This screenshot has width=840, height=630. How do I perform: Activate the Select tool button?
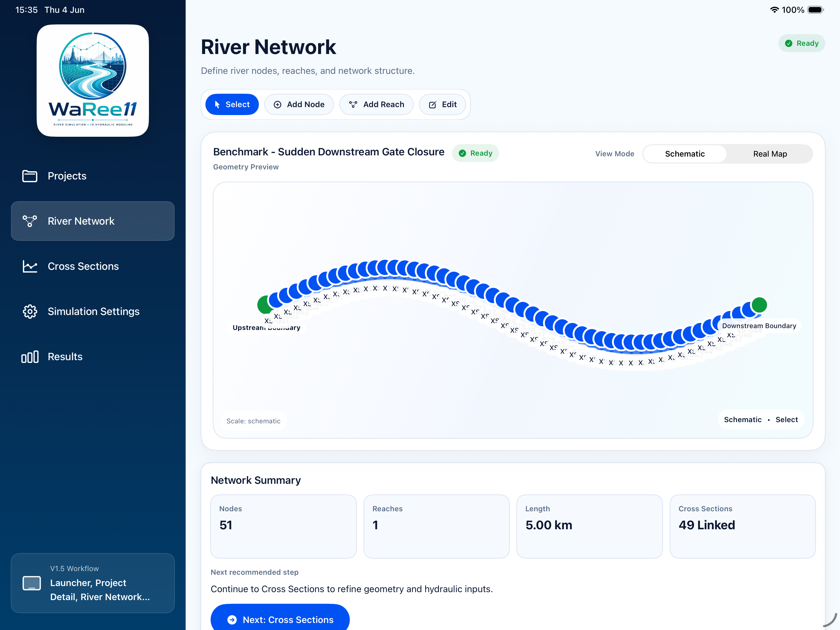tap(232, 104)
